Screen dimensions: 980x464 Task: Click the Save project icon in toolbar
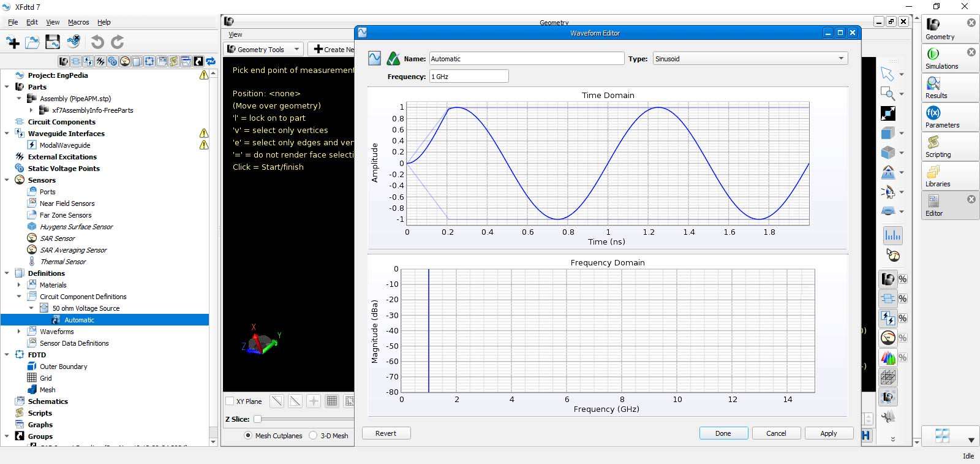[x=53, y=42]
